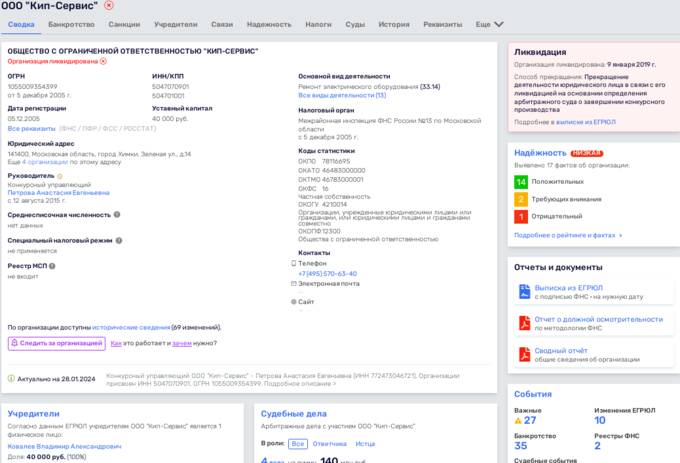Switch to the Связи tab
Image resolution: width=680 pixels, height=463 pixels.
click(222, 24)
